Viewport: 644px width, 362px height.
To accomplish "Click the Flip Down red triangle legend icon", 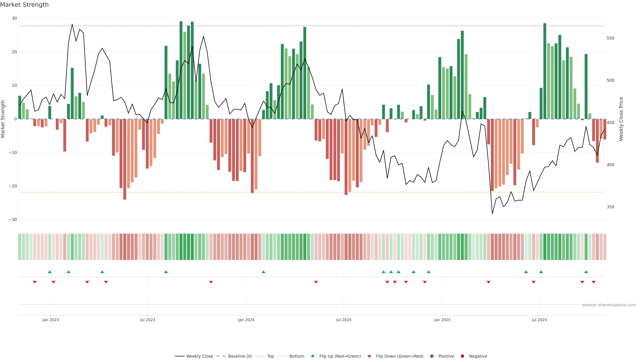I will pos(369,356).
